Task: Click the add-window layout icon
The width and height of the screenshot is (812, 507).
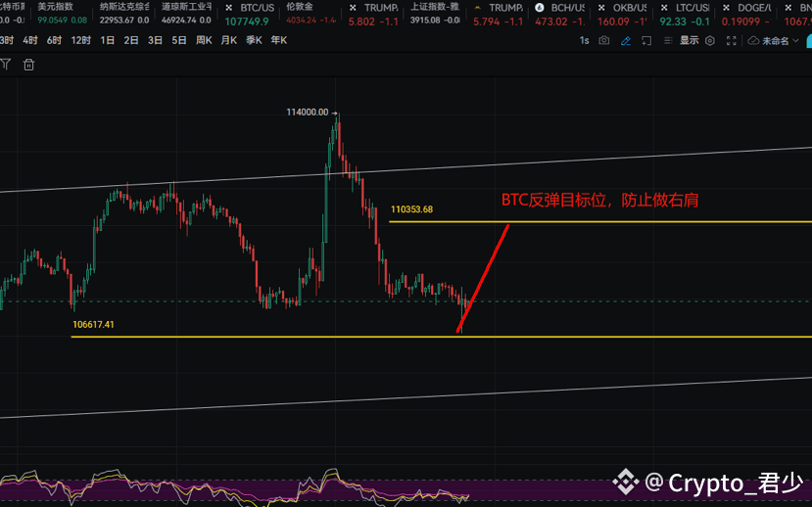Action: point(646,40)
